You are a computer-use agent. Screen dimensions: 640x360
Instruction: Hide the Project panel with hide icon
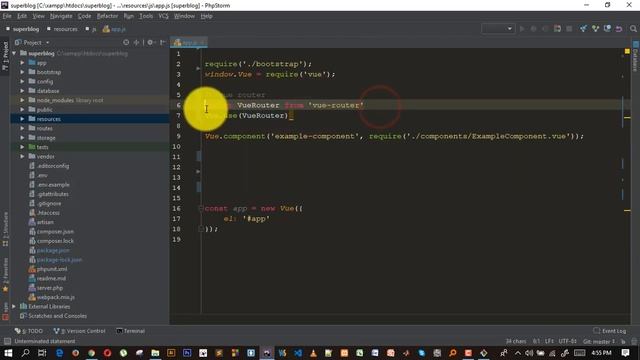click(162, 42)
